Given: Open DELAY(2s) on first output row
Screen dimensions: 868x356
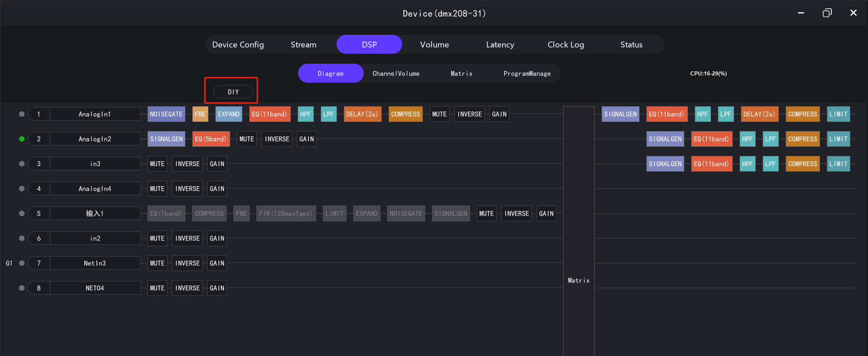Looking at the screenshot, I should point(759,114).
